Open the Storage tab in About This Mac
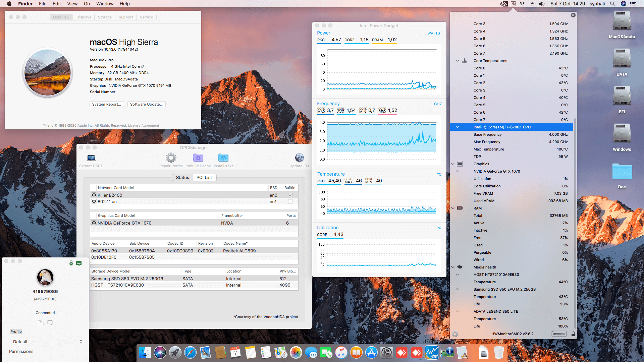 coord(105,17)
